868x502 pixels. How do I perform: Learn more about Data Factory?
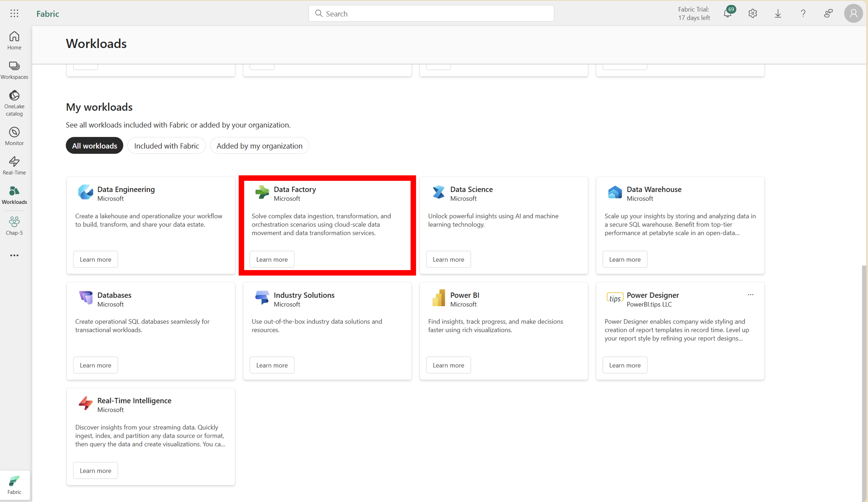click(272, 259)
